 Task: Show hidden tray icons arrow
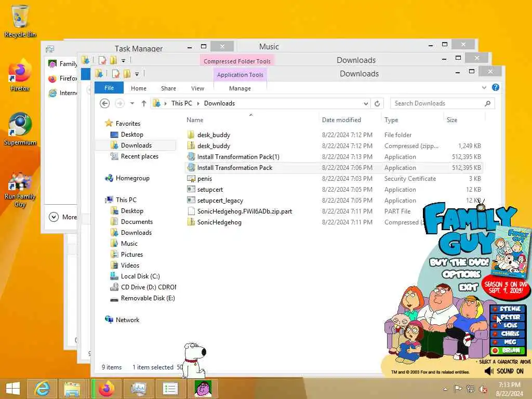pyautogui.click(x=445, y=389)
